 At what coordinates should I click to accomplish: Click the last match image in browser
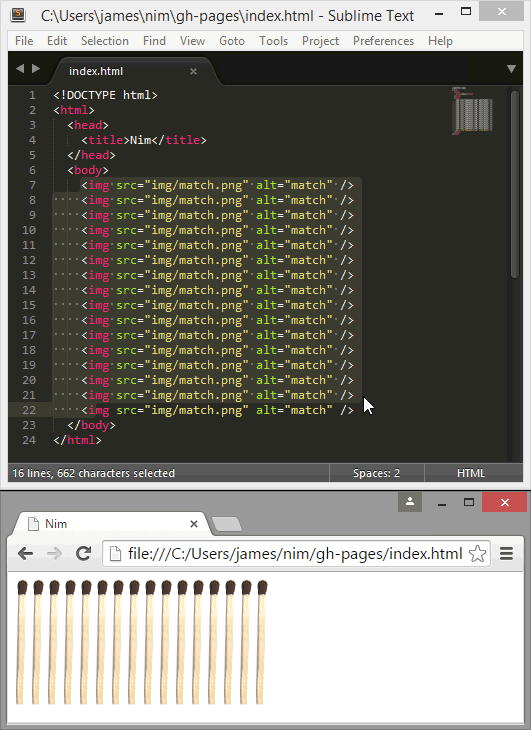(x=261, y=642)
